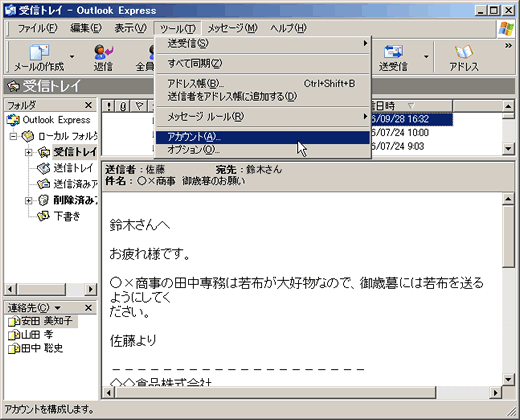Click preview pane vertical scrollbar thumb
Viewport: 520px width, 420px height.
click(x=508, y=236)
